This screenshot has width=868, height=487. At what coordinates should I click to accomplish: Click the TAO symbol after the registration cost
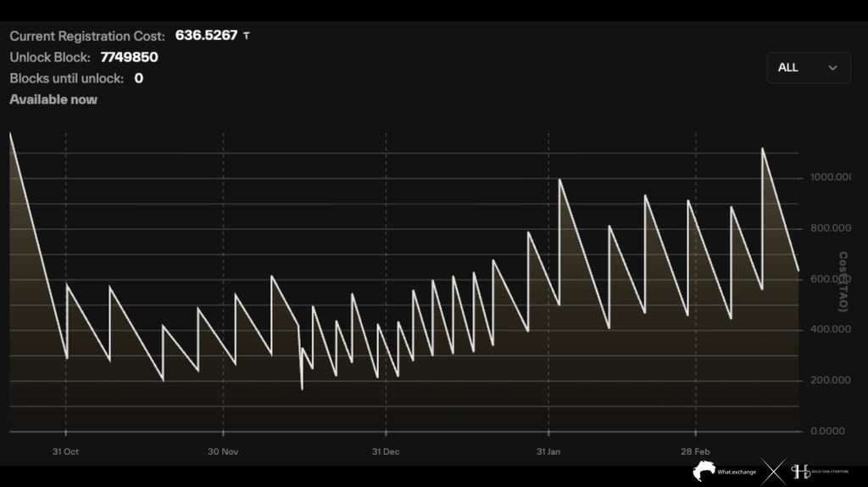click(247, 36)
